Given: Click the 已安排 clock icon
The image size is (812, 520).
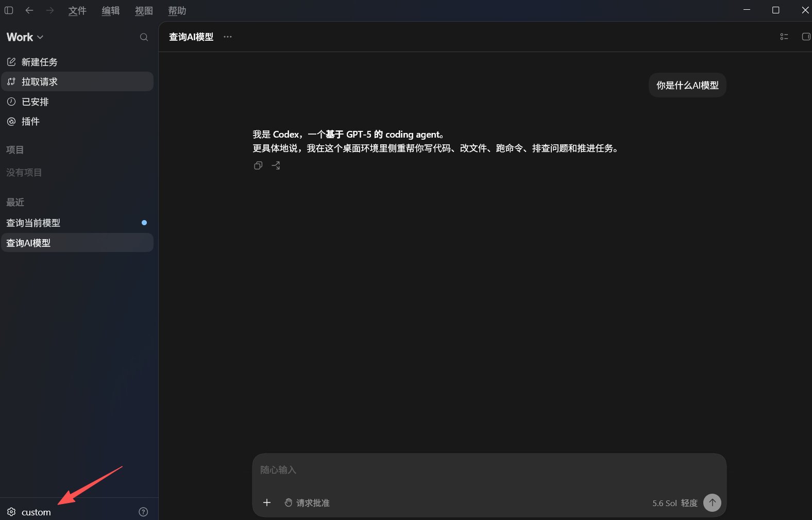Looking at the screenshot, I should click(x=11, y=102).
